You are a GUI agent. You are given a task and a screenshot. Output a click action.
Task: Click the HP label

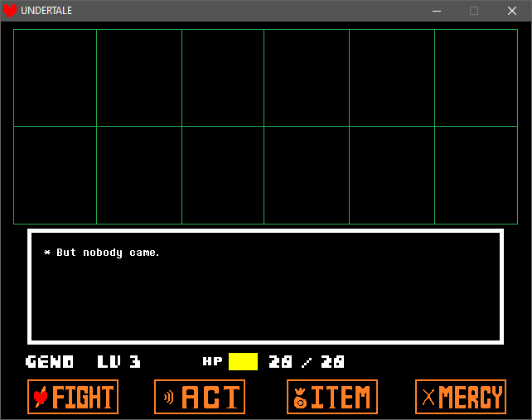[x=212, y=361]
